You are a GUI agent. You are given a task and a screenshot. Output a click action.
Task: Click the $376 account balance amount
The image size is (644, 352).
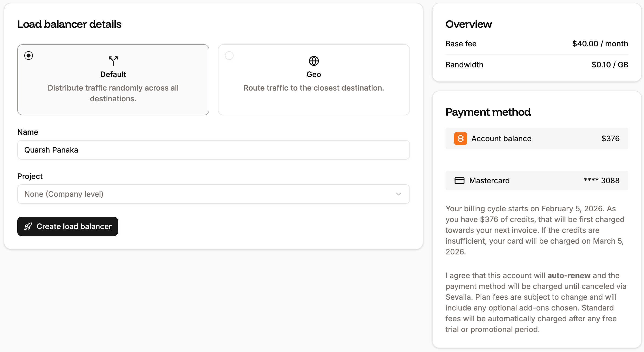coord(610,139)
